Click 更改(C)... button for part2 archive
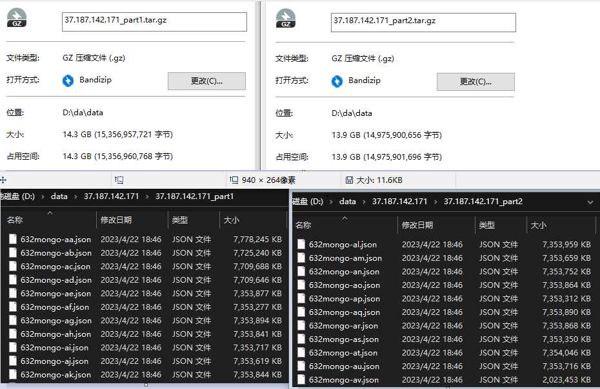The width and height of the screenshot is (600, 389). coord(476,82)
